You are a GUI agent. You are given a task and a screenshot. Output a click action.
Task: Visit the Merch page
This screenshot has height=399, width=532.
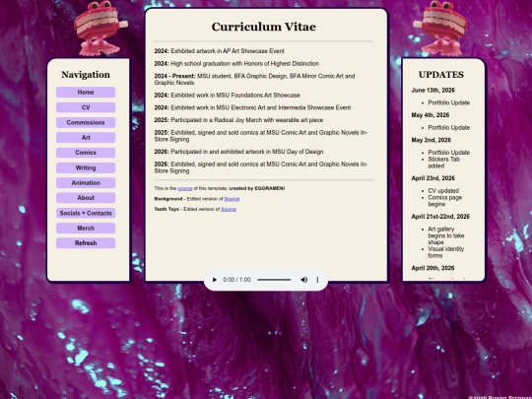(86, 228)
